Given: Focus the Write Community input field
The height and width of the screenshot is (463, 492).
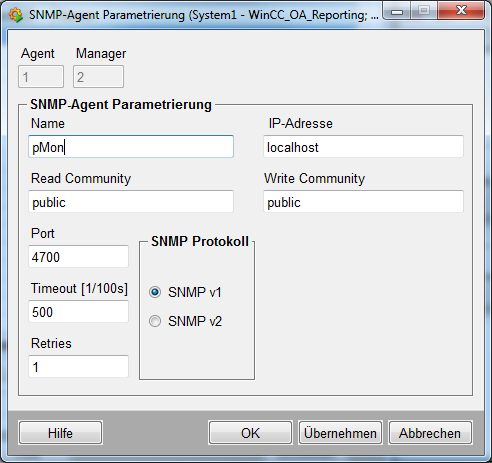Looking at the screenshot, I should (363, 201).
